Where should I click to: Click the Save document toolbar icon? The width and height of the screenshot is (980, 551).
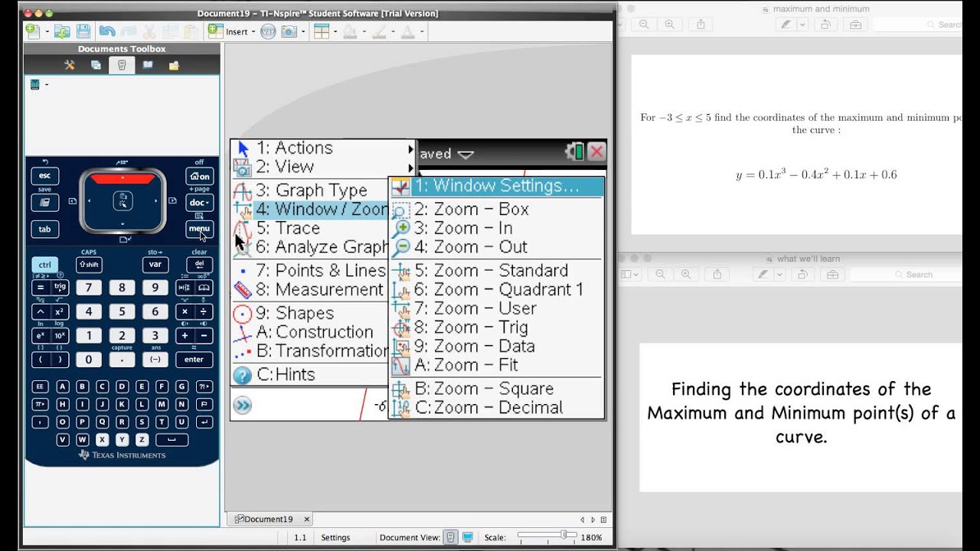point(83,31)
